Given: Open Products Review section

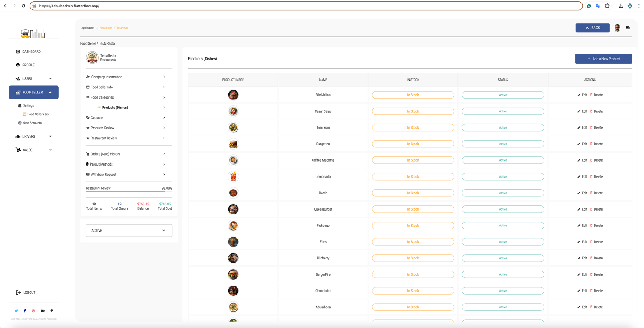Looking at the screenshot, I should click(x=126, y=128).
